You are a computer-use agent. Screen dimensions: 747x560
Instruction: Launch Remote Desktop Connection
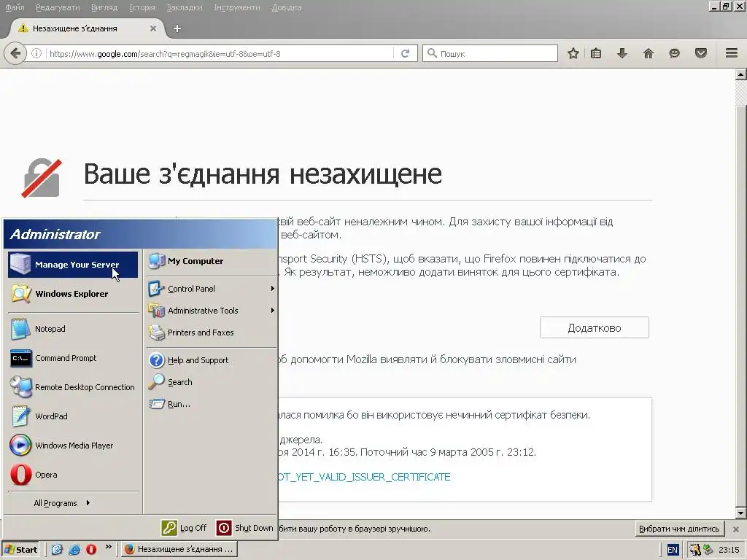[73, 387]
